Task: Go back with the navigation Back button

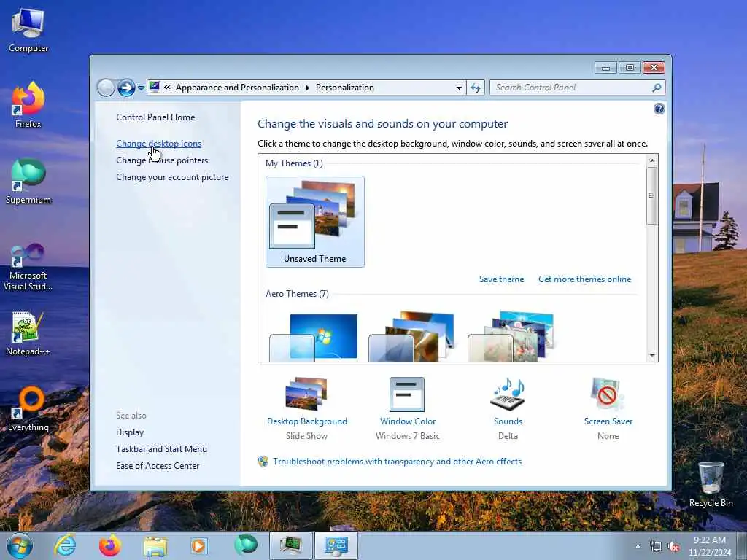Action: coord(106,87)
